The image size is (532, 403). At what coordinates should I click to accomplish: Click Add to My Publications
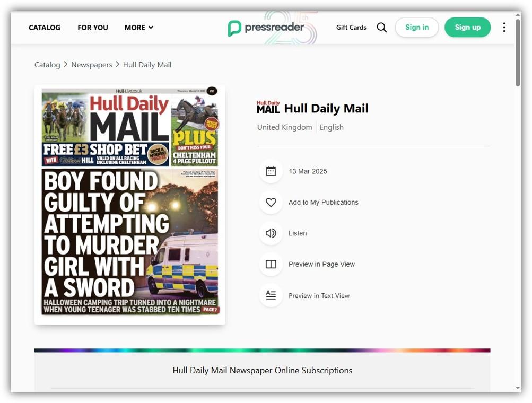click(x=324, y=203)
